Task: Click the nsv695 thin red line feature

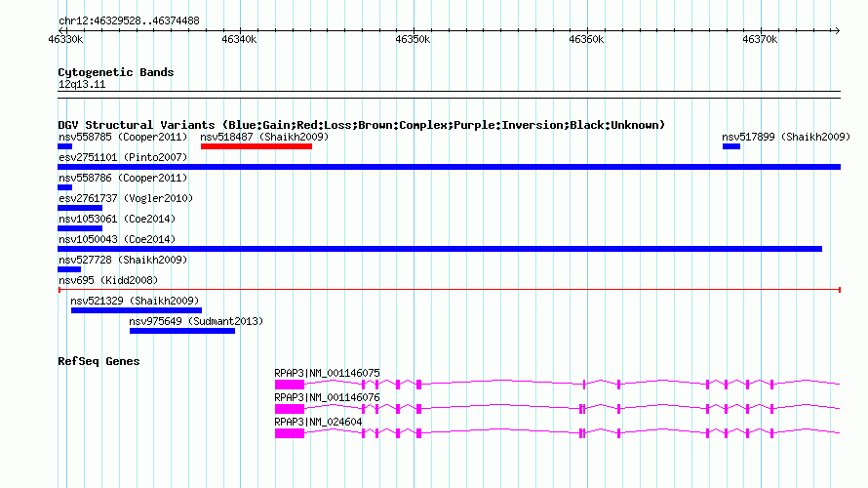Action: point(450,290)
